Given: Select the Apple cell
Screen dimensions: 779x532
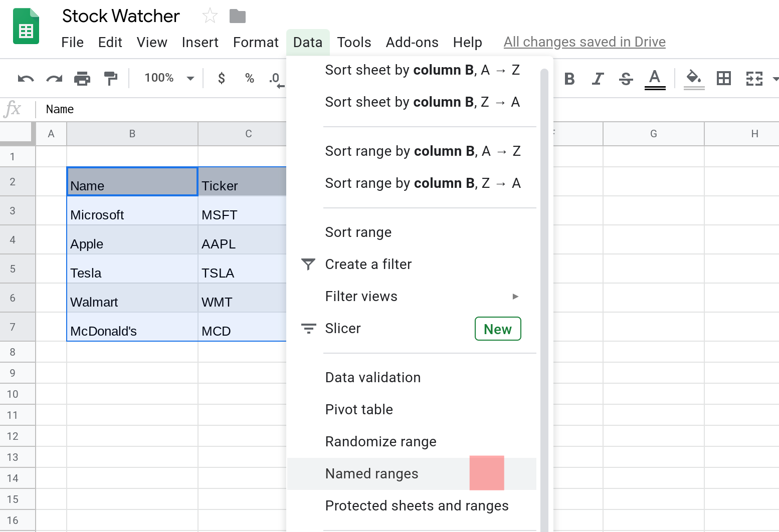Looking at the screenshot, I should (132, 239).
